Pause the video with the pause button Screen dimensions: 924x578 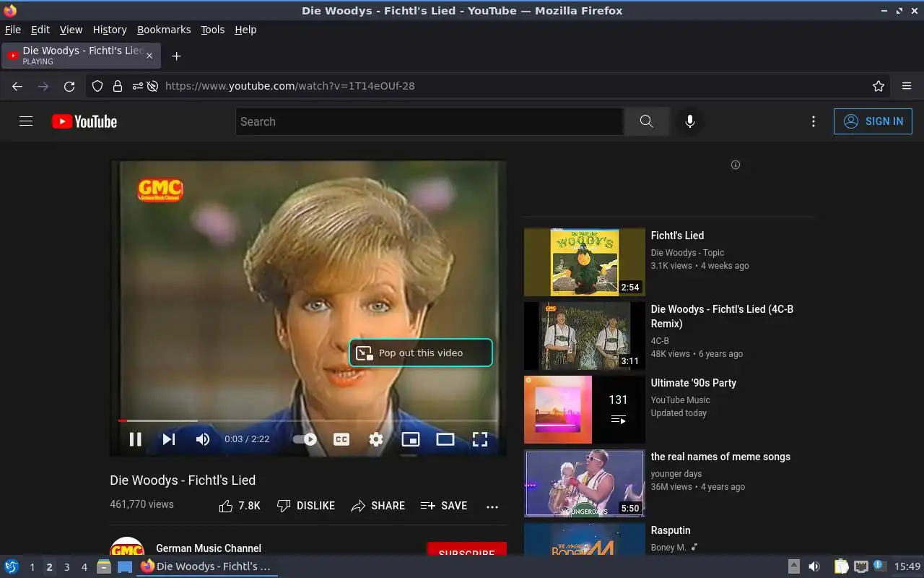pyautogui.click(x=135, y=439)
